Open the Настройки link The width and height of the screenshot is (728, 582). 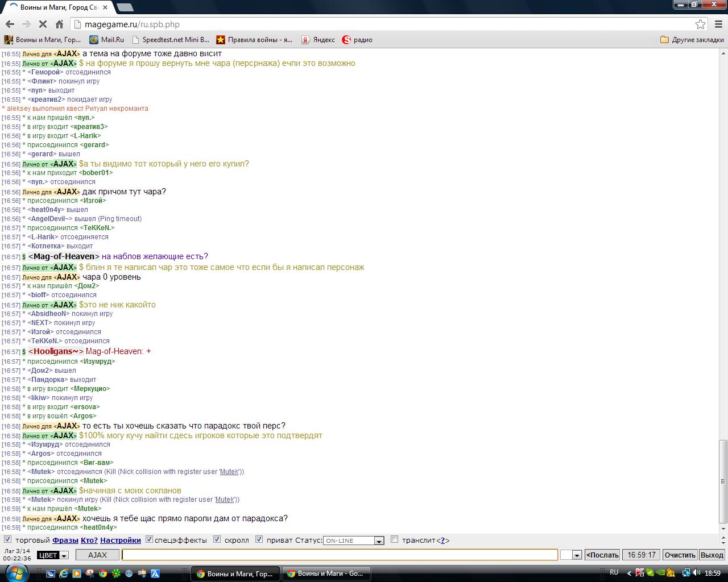click(x=121, y=540)
